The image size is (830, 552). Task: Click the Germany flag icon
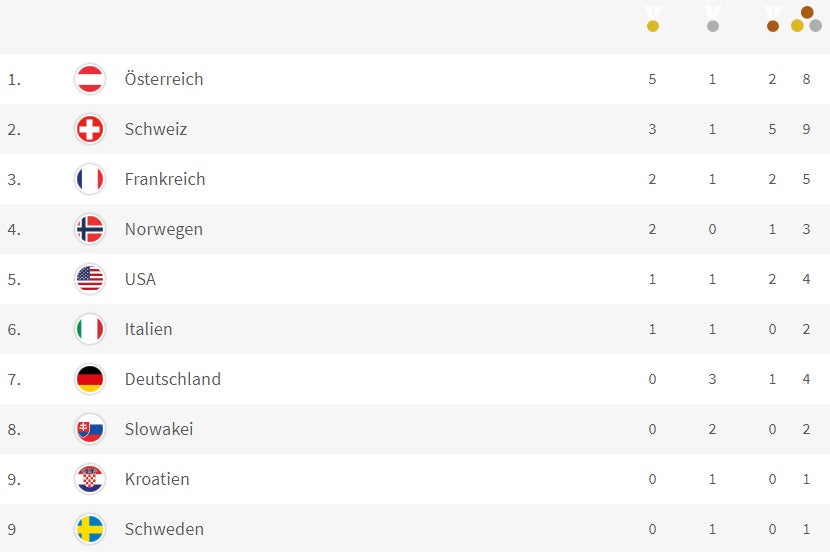pos(90,379)
